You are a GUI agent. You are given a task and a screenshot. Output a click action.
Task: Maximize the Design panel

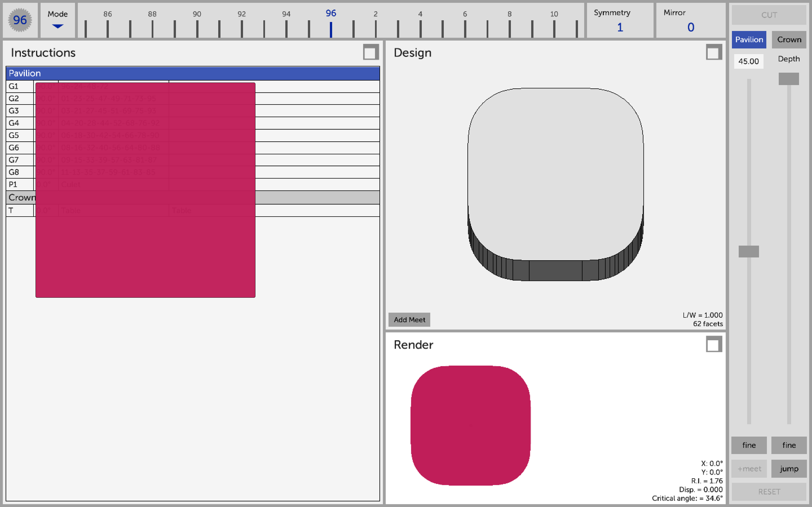[714, 53]
